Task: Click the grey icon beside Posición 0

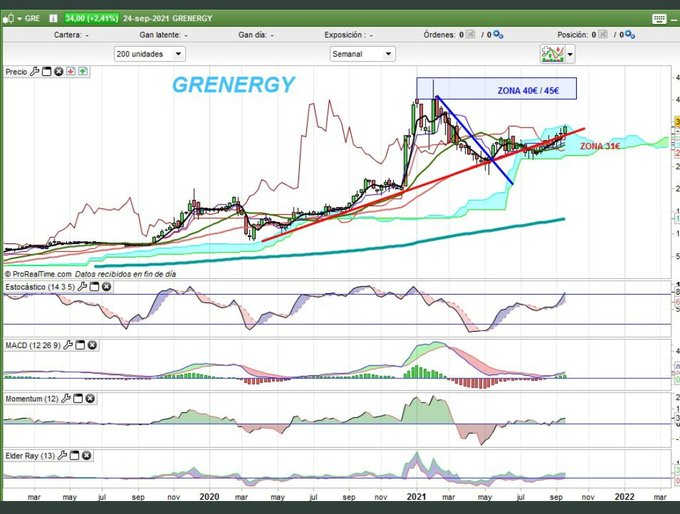Action: (603, 35)
